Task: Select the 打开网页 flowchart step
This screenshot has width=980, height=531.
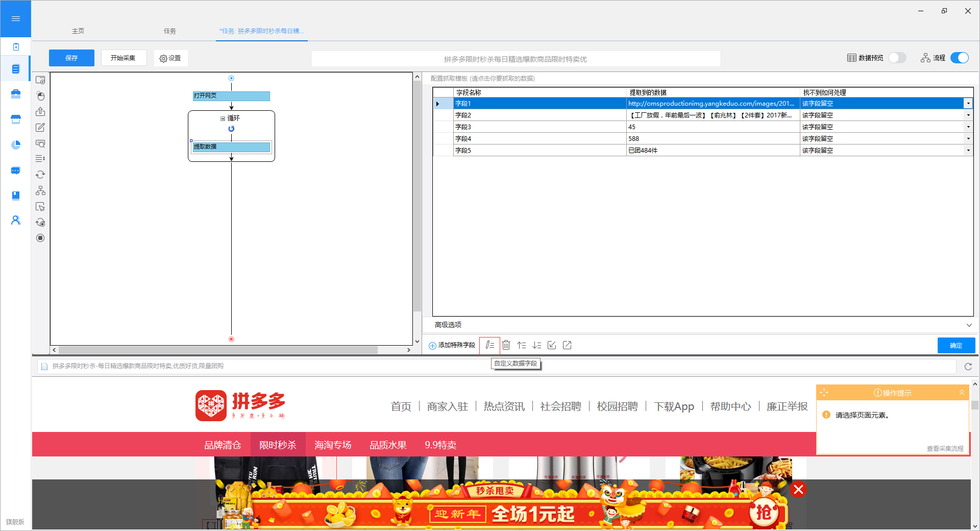Action: click(x=231, y=96)
